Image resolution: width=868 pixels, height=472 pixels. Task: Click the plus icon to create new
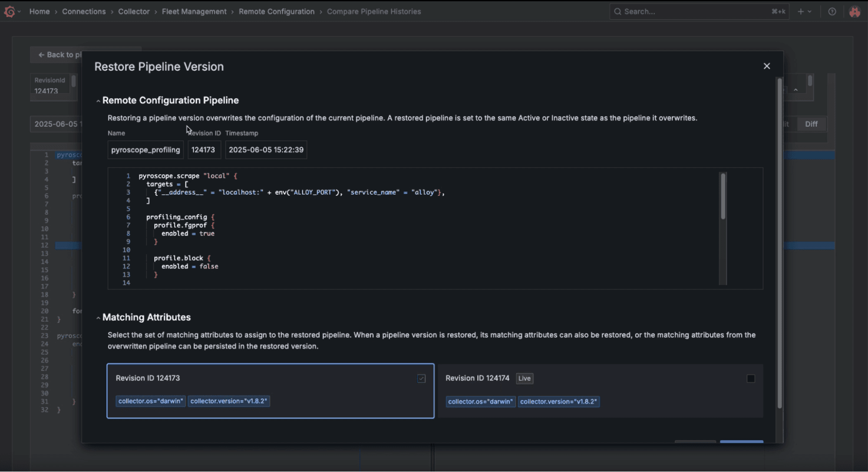pos(799,11)
